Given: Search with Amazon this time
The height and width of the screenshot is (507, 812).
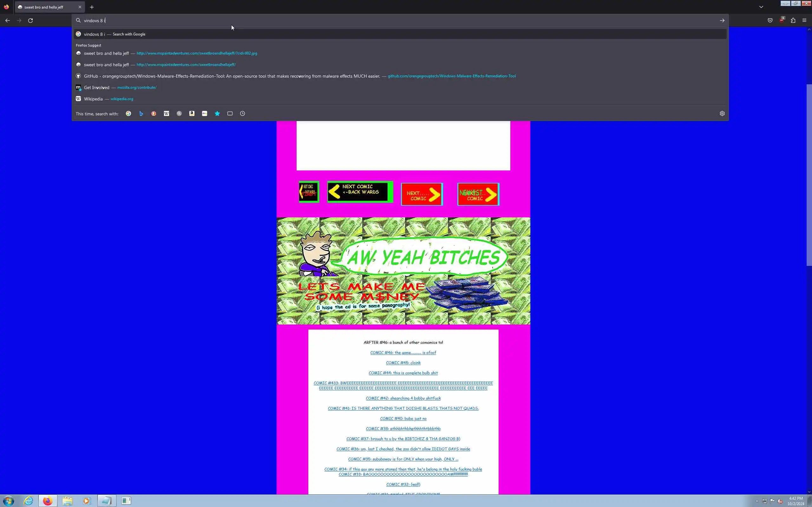Looking at the screenshot, I should click(x=192, y=114).
